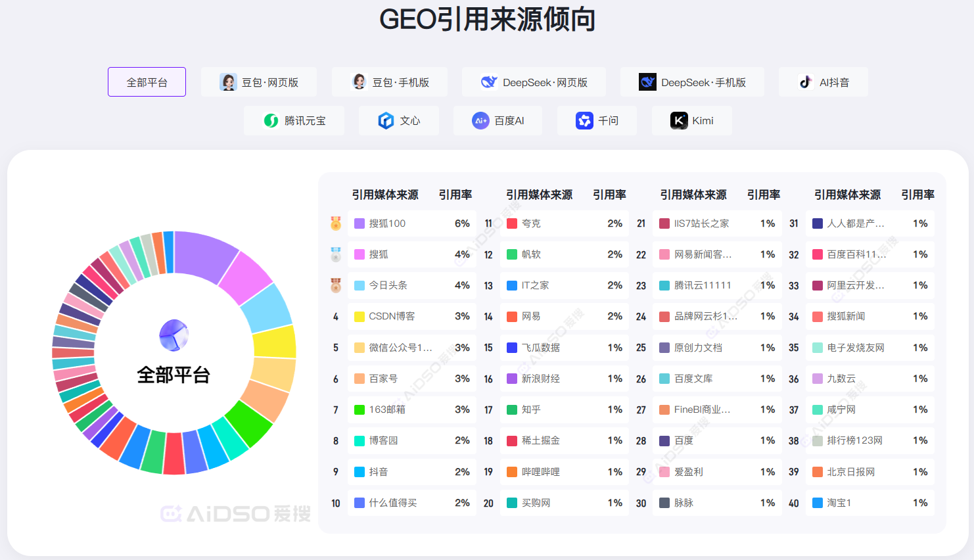This screenshot has height=560, width=974.
Task: Click the 千问 purple logo icon
Action: pyautogui.click(x=584, y=121)
